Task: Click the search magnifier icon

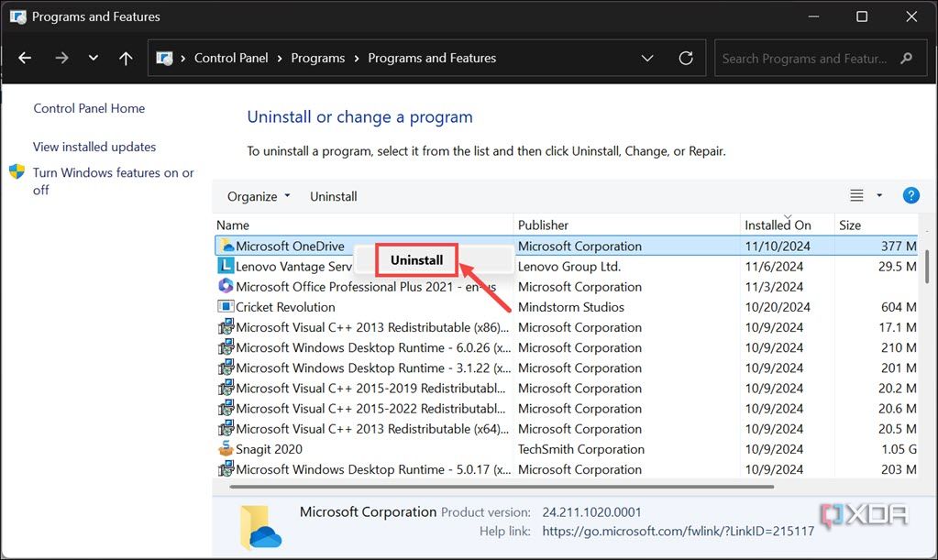Action: [x=907, y=58]
